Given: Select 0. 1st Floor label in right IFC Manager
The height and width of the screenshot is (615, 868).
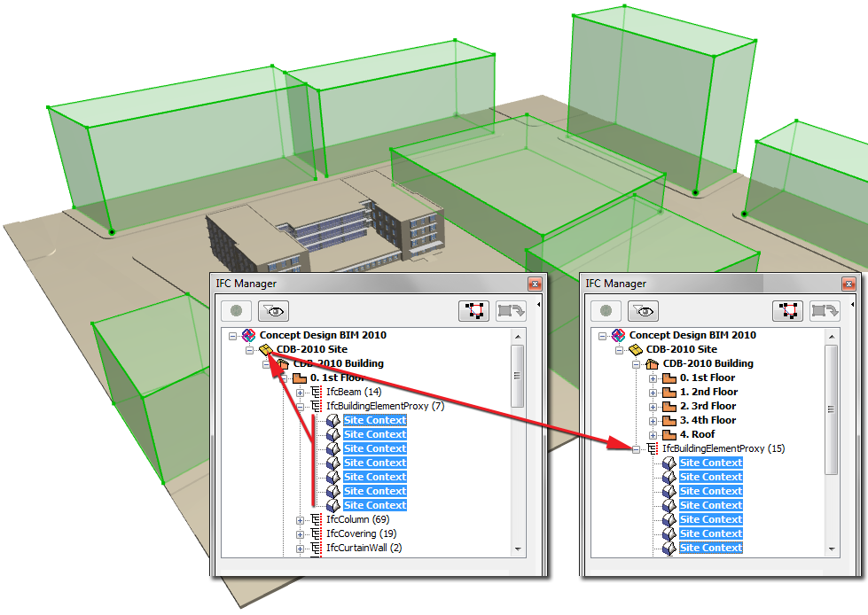Looking at the screenshot, I should pyautogui.click(x=708, y=378).
